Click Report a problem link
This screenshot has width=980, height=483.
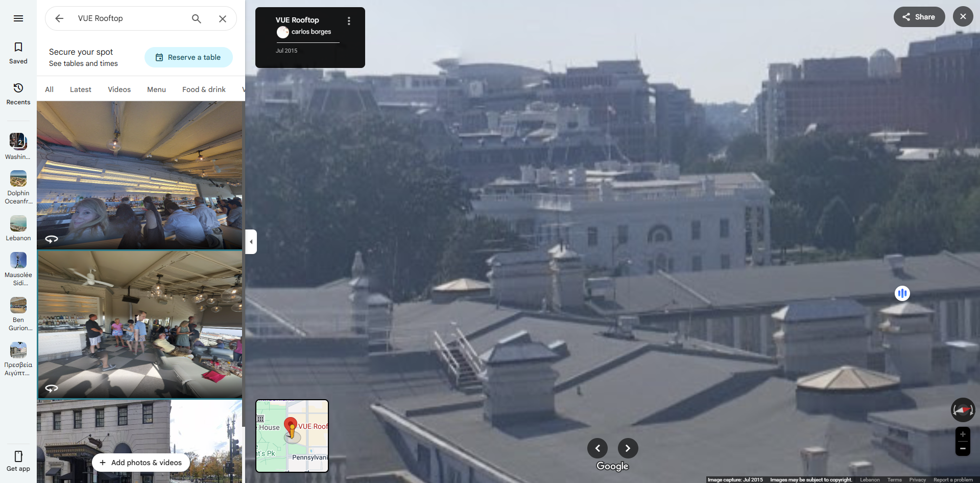coord(953,480)
